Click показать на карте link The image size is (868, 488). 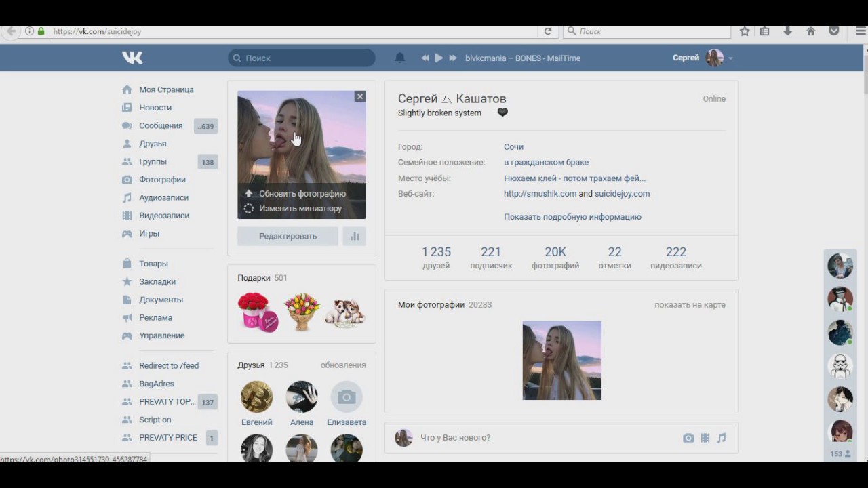pos(690,305)
